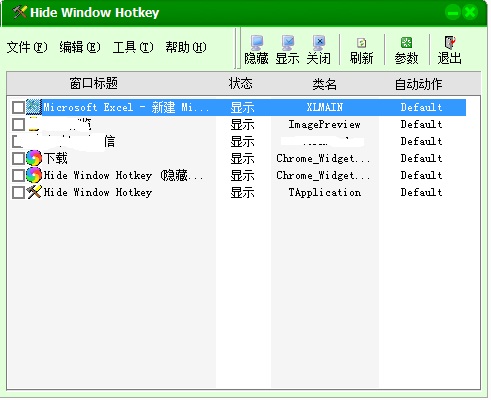Tick the checkbox for the 下载 window
The image size is (491, 400).
[x=18, y=159]
